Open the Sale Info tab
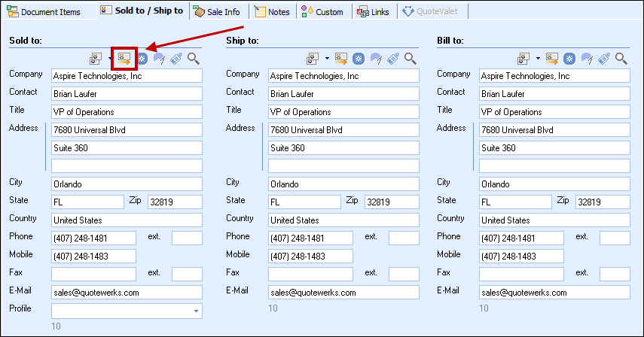This screenshot has width=644, height=337. click(x=216, y=11)
